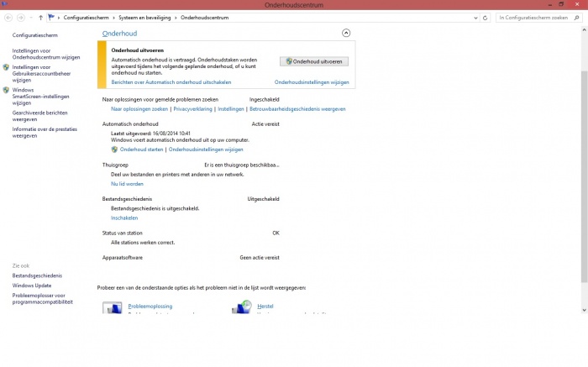
Task: Open recent locations dropdown arrow
Action: (31, 18)
